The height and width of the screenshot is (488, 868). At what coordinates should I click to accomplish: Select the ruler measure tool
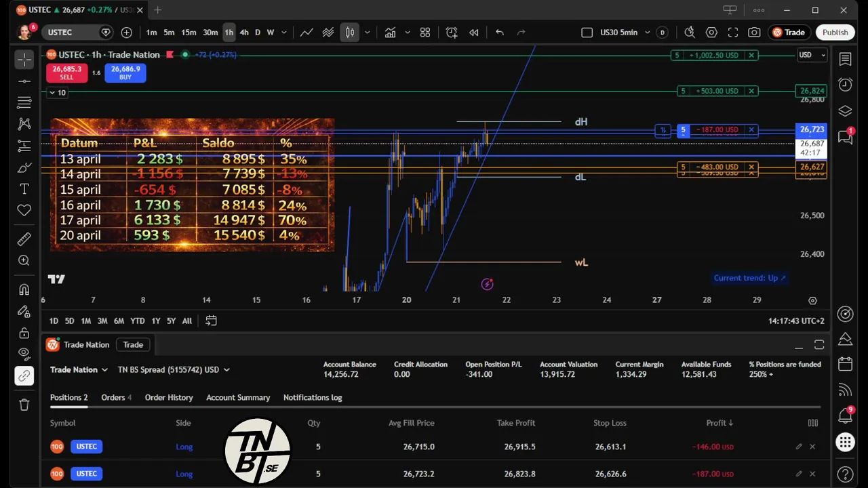tap(24, 239)
